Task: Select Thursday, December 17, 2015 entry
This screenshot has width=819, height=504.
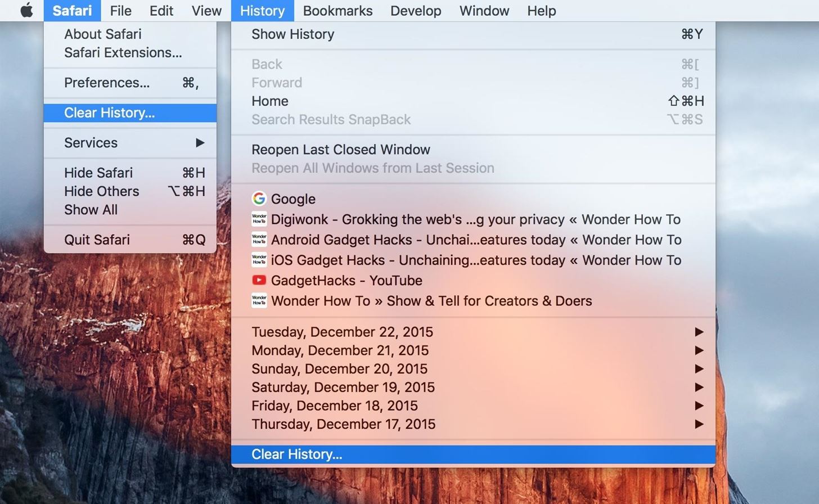Action: pos(473,424)
